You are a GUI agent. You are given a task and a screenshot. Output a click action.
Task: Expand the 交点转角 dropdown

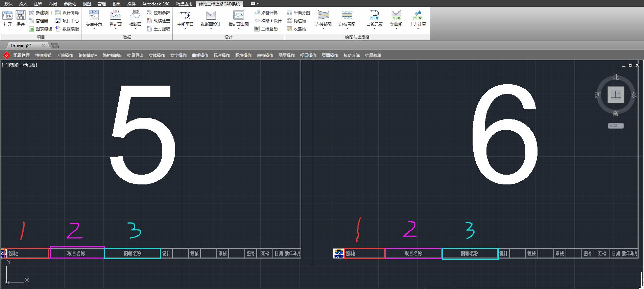pyautogui.click(x=94, y=28)
